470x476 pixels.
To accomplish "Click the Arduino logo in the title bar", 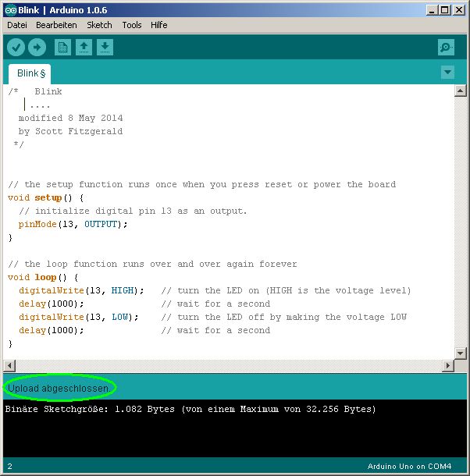I will [x=11, y=10].
